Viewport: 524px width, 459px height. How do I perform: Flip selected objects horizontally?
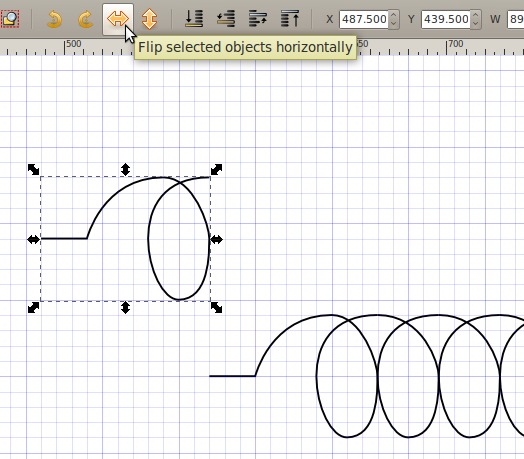click(118, 19)
